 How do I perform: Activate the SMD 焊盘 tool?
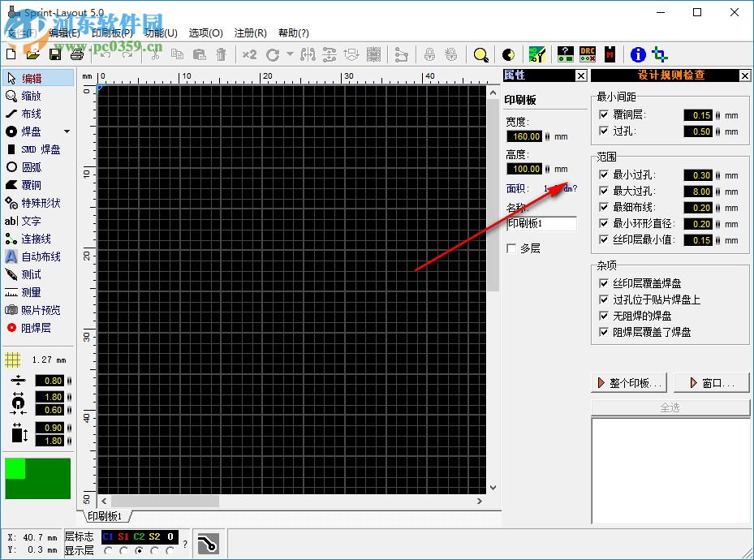pos(37,149)
